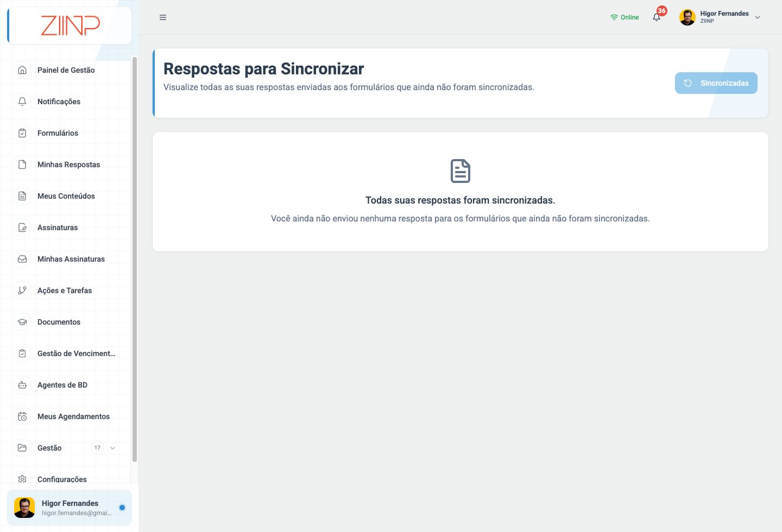782x532 pixels.
Task: Click the Agentes de BD robot icon
Action: tap(22, 385)
